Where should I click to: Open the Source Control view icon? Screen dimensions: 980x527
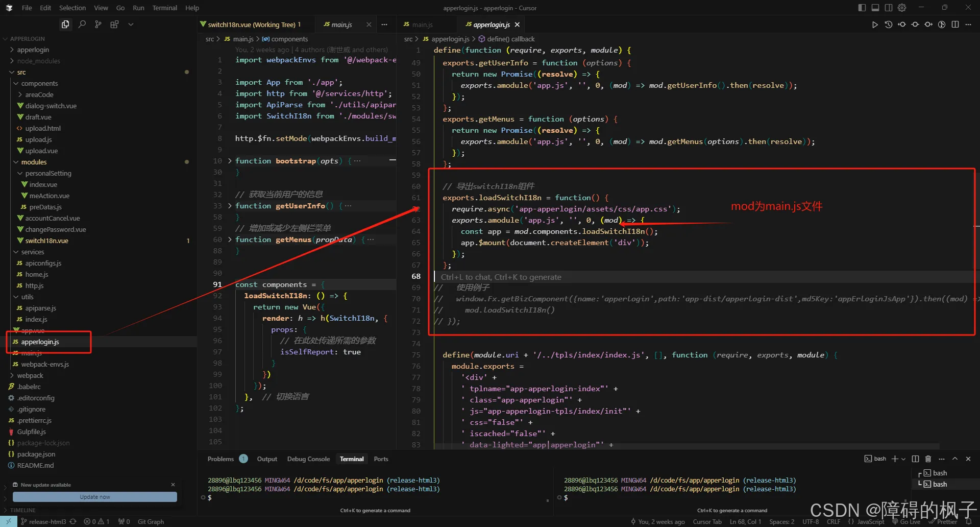point(98,24)
